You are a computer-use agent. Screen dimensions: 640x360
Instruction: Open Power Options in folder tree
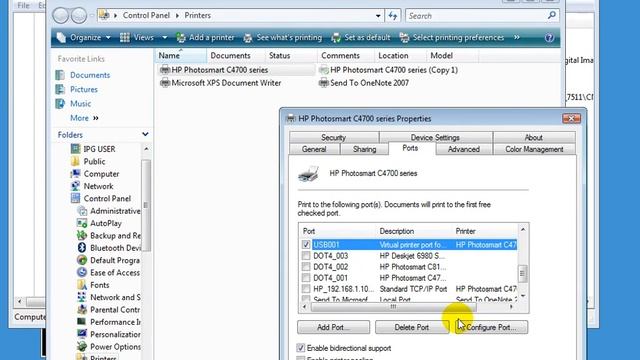tap(115, 347)
